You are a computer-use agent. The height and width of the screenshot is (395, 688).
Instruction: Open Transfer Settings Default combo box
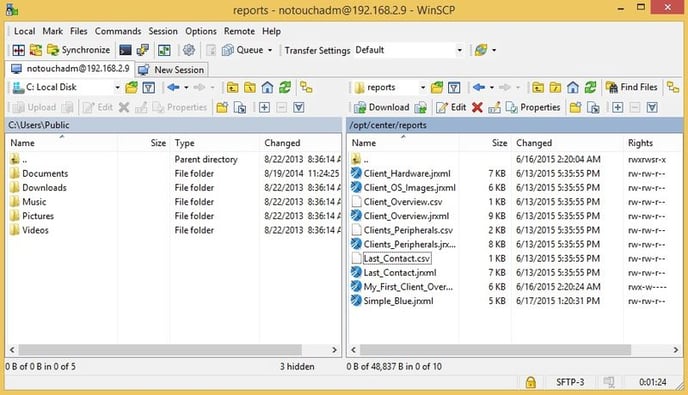point(408,50)
